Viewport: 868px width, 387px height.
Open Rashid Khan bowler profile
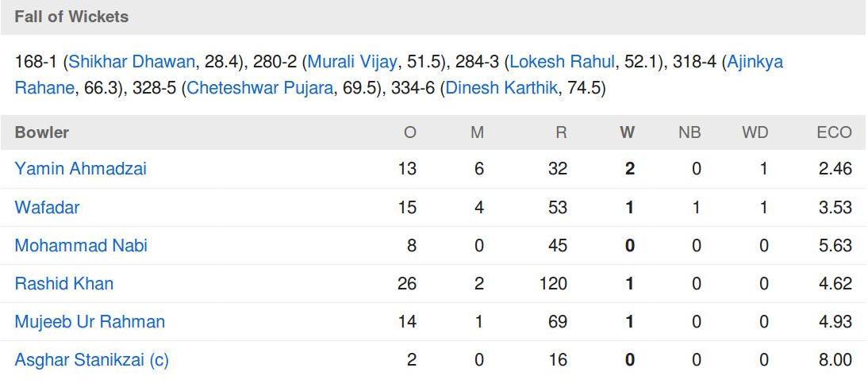tap(64, 283)
